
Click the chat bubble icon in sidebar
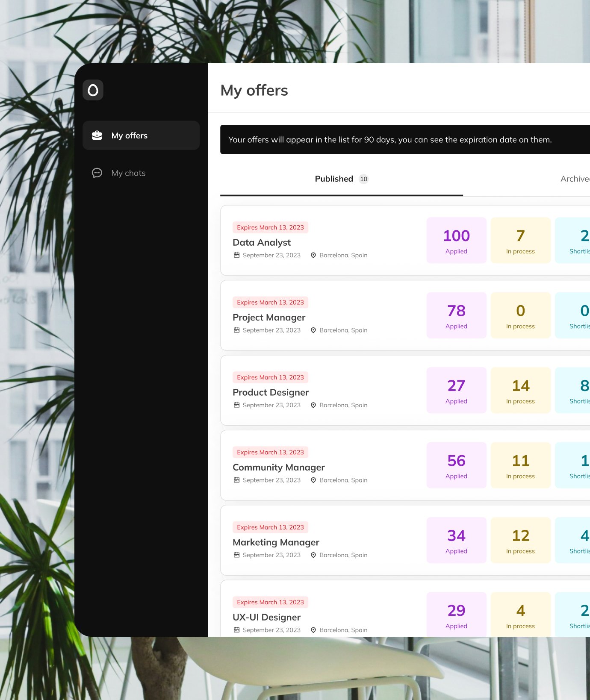(x=97, y=173)
